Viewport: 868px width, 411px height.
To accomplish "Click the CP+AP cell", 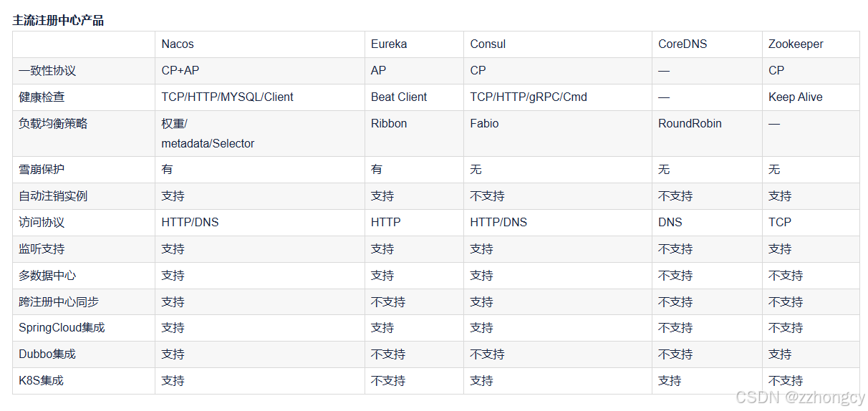I will click(x=180, y=71).
